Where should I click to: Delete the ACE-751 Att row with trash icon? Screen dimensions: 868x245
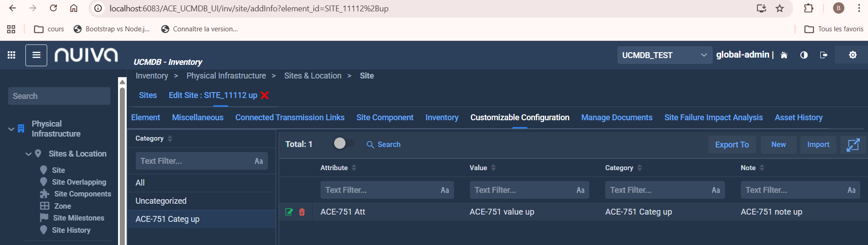(x=302, y=212)
